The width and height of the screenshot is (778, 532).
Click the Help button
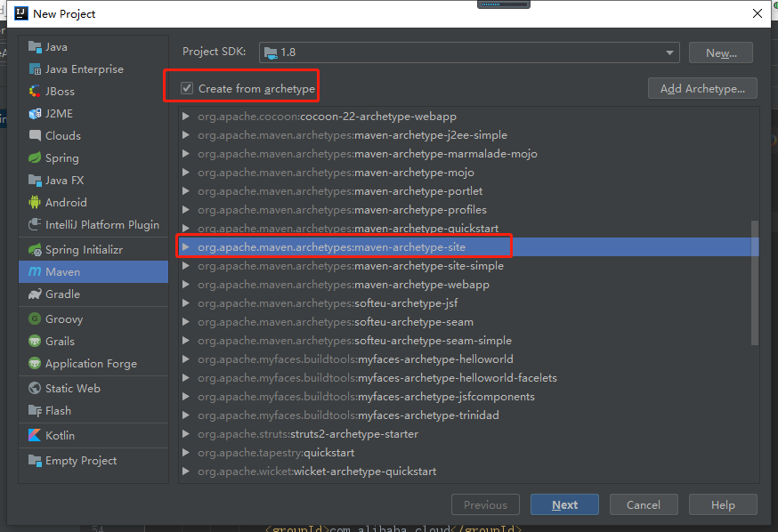pos(723,504)
